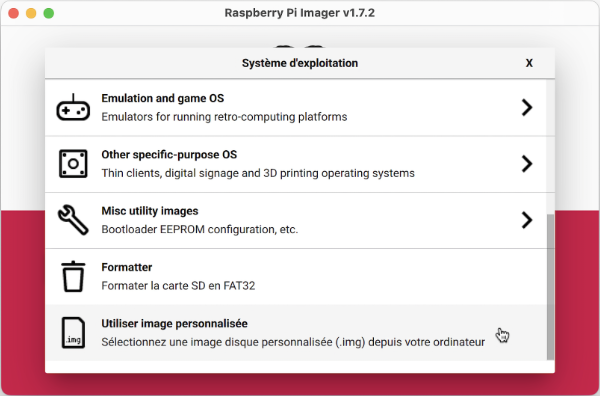Open the Other specific-purpose OS category
This screenshot has height=396, width=600.
point(296,164)
